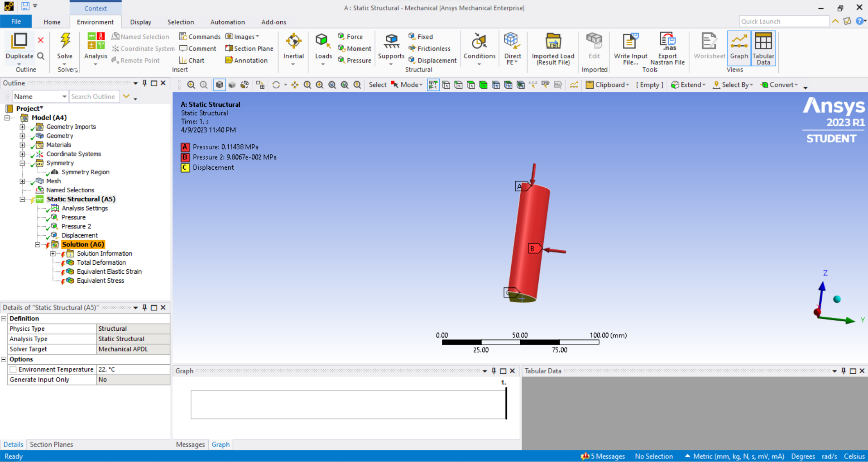Image resolution: width=868 pixels, height=462 pixels.
Task: Click Export Nastran File icon
Action: point(667,41)
